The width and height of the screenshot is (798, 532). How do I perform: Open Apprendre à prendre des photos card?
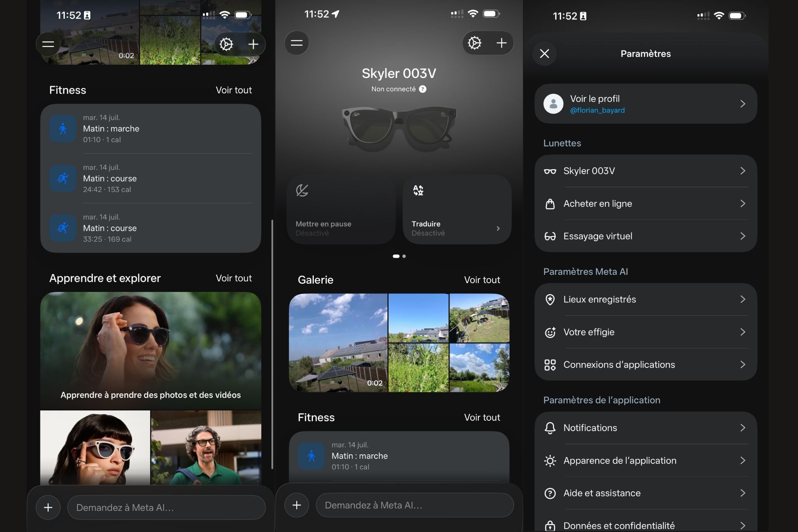(x=151, y=351)
